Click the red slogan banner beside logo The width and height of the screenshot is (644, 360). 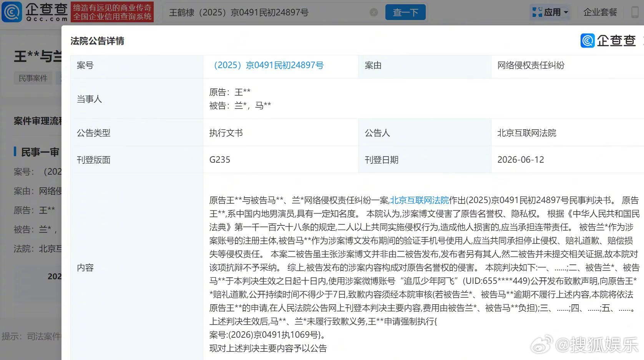(x=112, y=12)
